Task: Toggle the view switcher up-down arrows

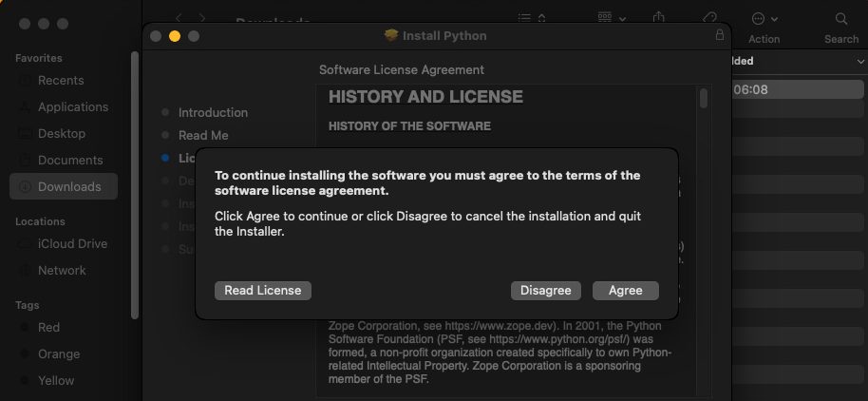Action: 541,18
